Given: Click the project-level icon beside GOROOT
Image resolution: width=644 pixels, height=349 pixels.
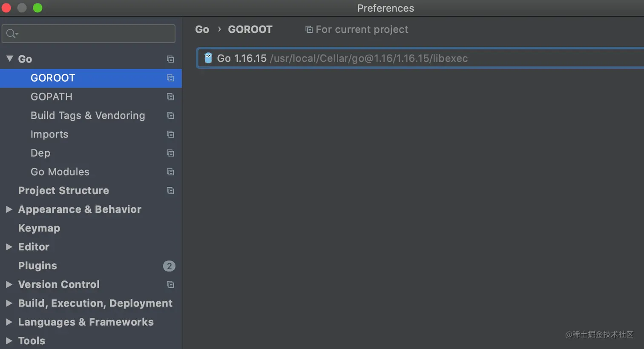Looking at the screenshot, I should (x=170, y=78).
